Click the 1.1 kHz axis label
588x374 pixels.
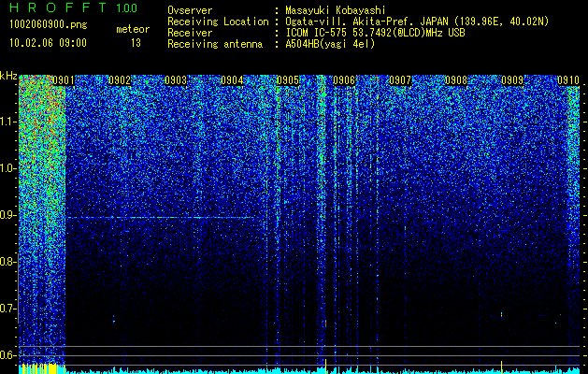coord(7,122)
